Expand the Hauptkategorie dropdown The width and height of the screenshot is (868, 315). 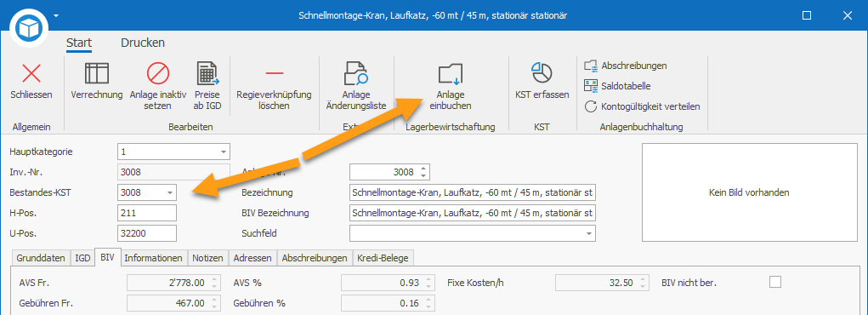(x=223, y=152)
